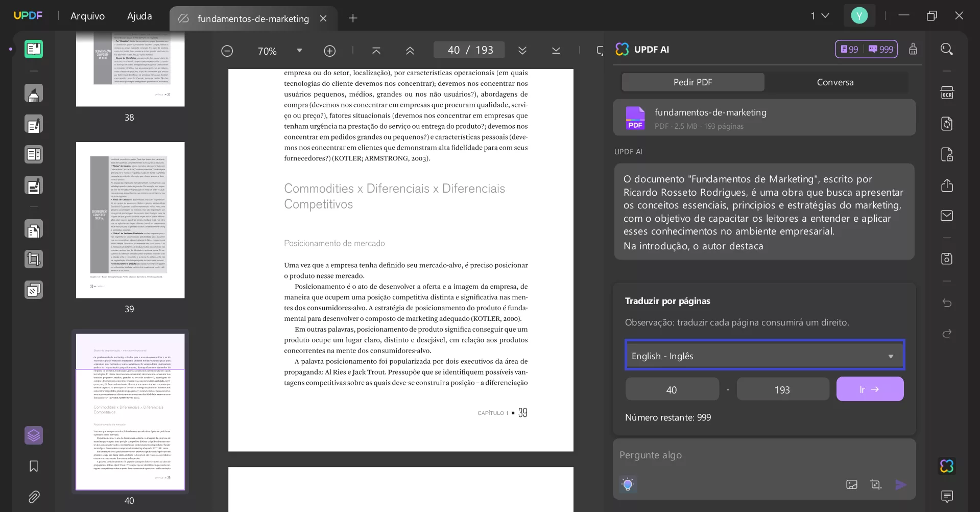Screen dimensions: 980x512
Task: Click the lock icon beside the AI credits counter
Action: (x=913, y=49)
